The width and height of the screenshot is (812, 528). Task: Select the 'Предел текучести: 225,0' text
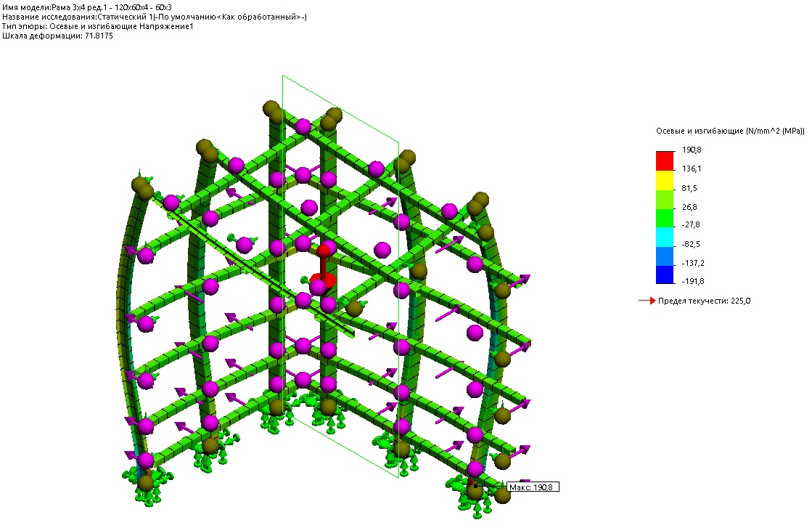704,301
